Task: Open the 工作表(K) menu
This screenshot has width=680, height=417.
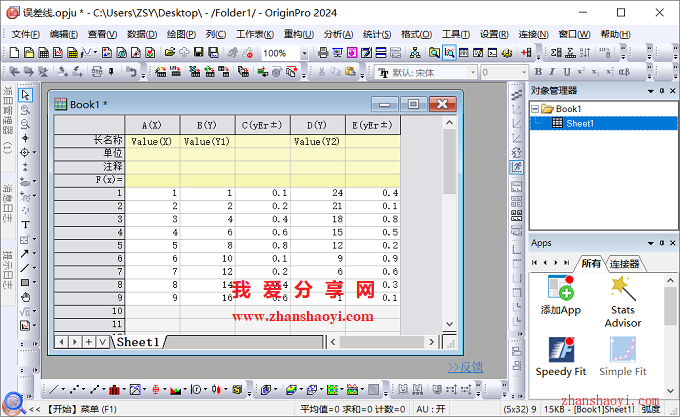Action: click(255, 34)
